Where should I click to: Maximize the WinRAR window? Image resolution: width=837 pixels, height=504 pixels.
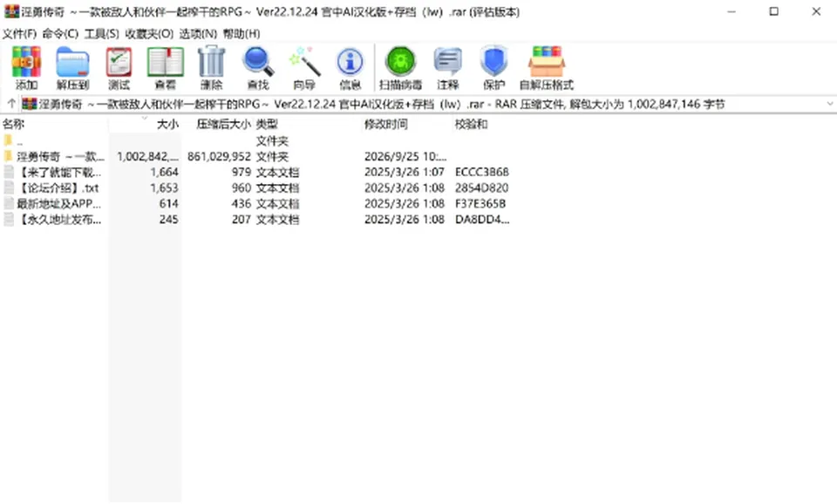tap(773, 11)
